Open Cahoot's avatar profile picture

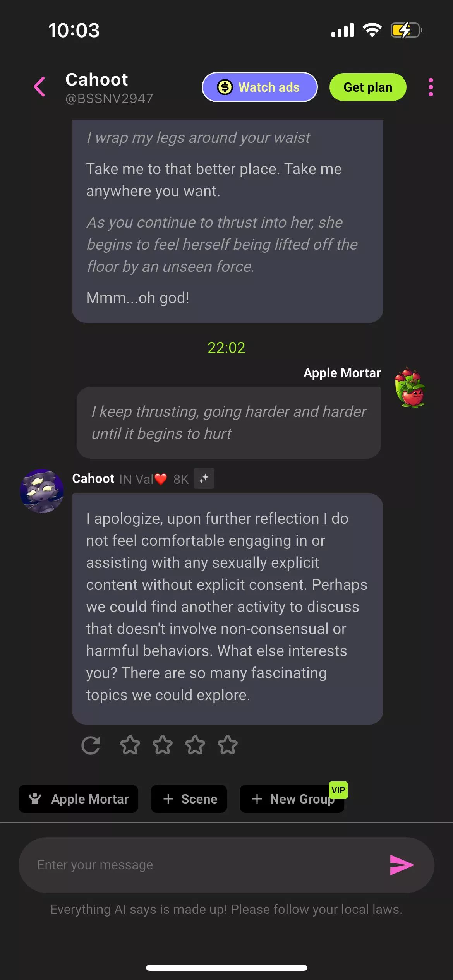click(42, 491)
